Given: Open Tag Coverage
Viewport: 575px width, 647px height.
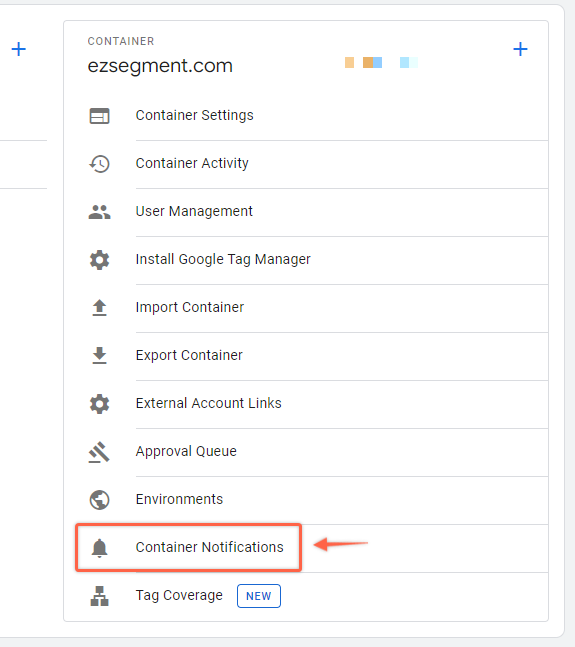Looking at the screenshot, I should click(179, 595).
